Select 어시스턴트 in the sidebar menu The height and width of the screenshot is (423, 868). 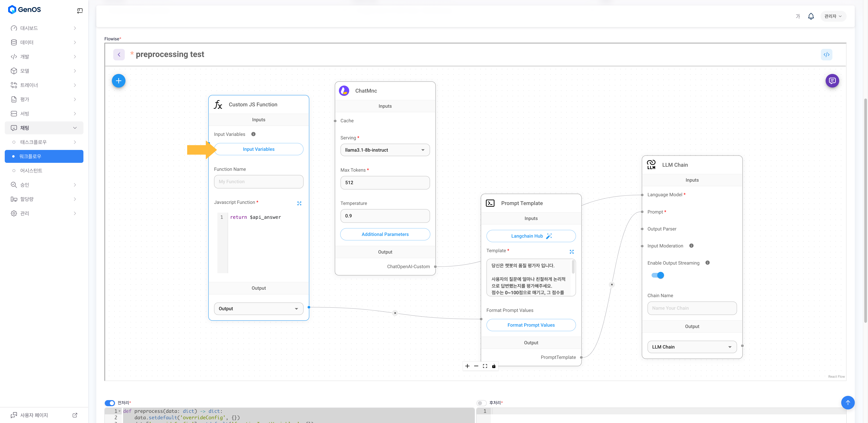tap(31, 171)
